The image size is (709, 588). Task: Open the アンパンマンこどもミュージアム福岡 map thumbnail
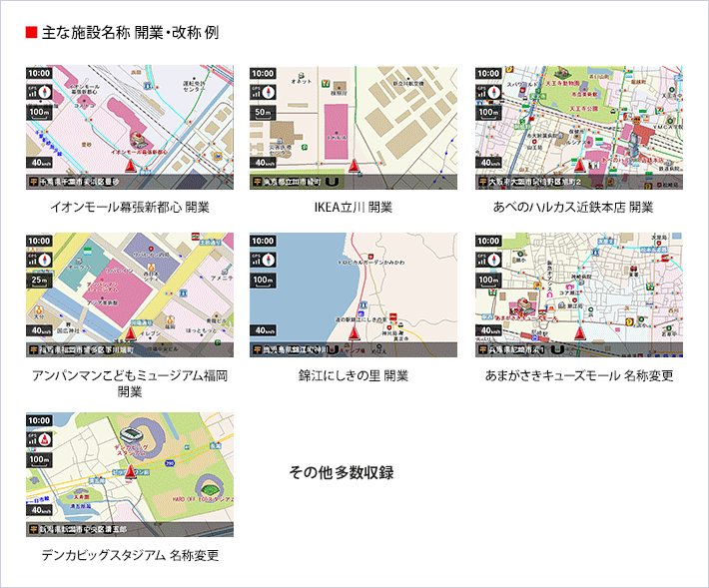(x=130, y=294)
